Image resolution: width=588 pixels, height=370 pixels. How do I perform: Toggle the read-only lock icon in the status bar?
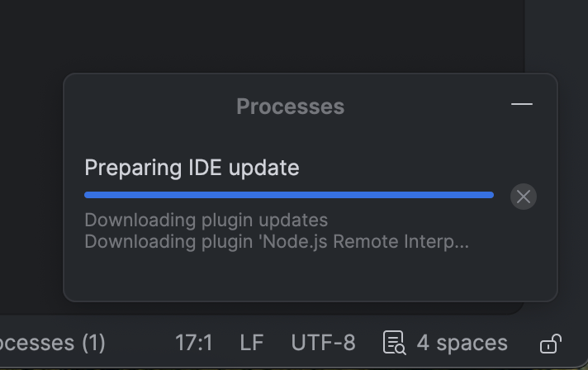click(551, 344)
